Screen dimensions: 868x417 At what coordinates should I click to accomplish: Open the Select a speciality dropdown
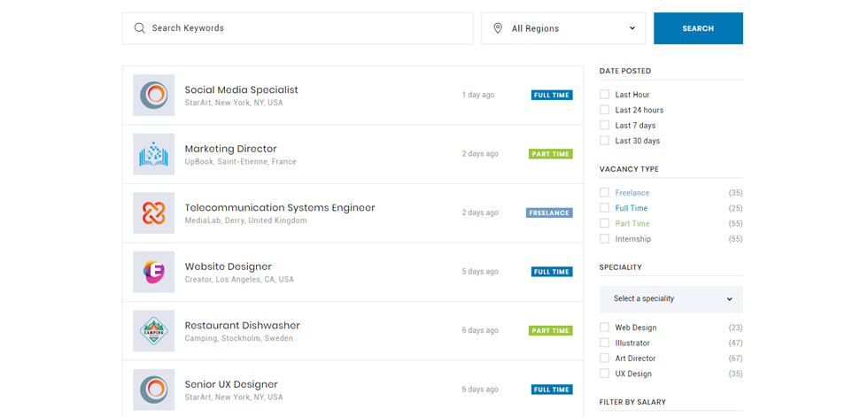pyautogui.click(x=671, y=299)
